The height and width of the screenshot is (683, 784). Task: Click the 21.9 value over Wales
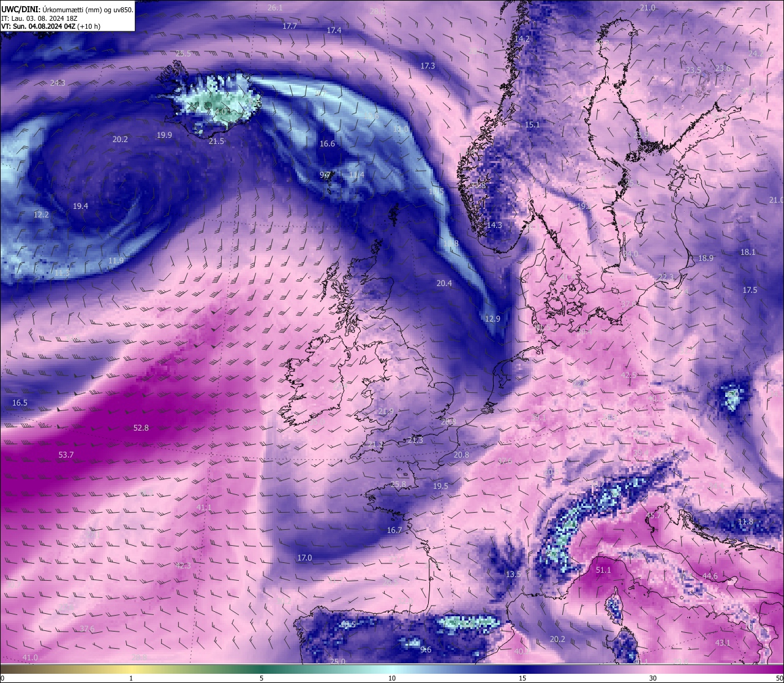click(x=386, y=411)
